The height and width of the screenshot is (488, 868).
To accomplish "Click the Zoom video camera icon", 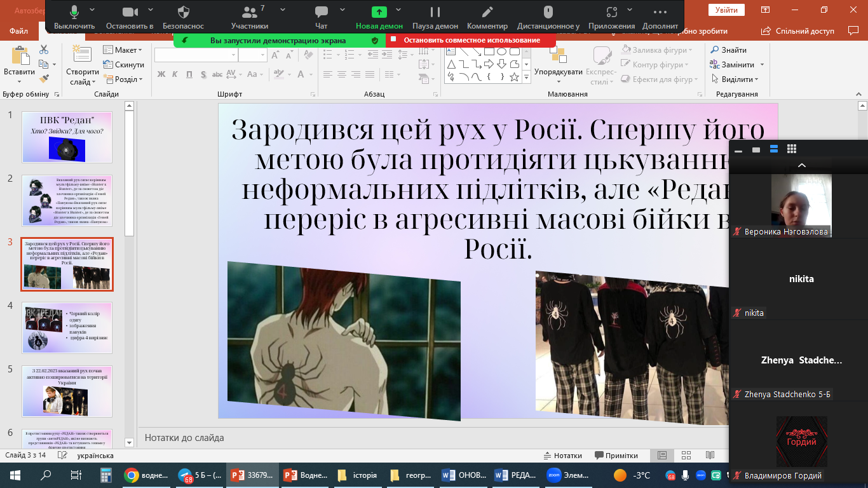I will 130,11.
